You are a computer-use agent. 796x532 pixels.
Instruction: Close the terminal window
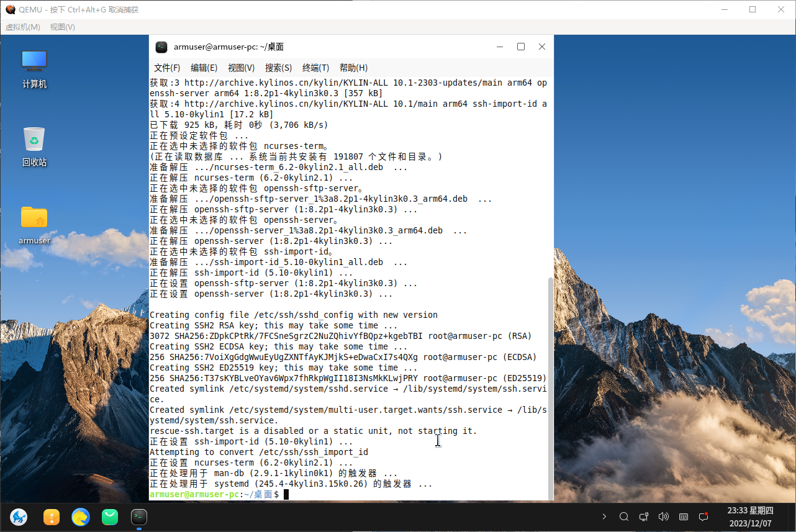coord(542,47)
